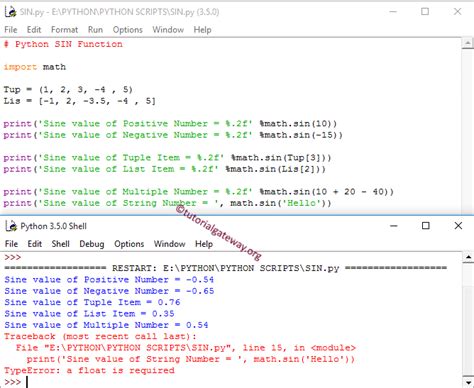Click 'TypeError: a float is required' line
This screenshot has height=388, width=474.
coord(89,370)
